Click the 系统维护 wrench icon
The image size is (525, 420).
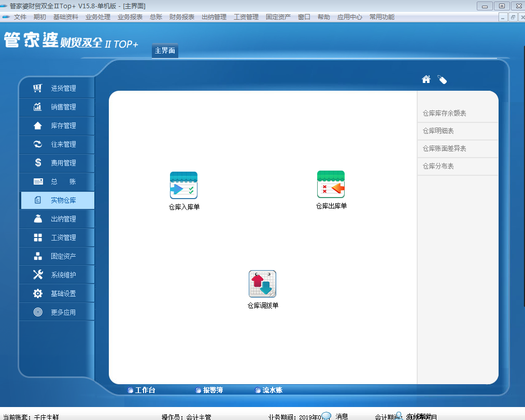pyautogui.click(x=38, y=275)
